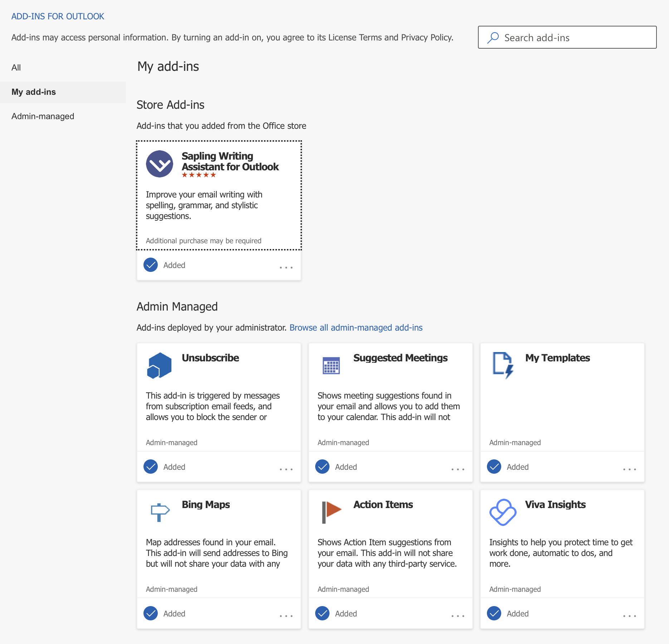Click the 'Store Add-ins' section heading
Image resolution: width=669 pixels, height=644 pixels.
pyautogui.click(x=171, y=105)
